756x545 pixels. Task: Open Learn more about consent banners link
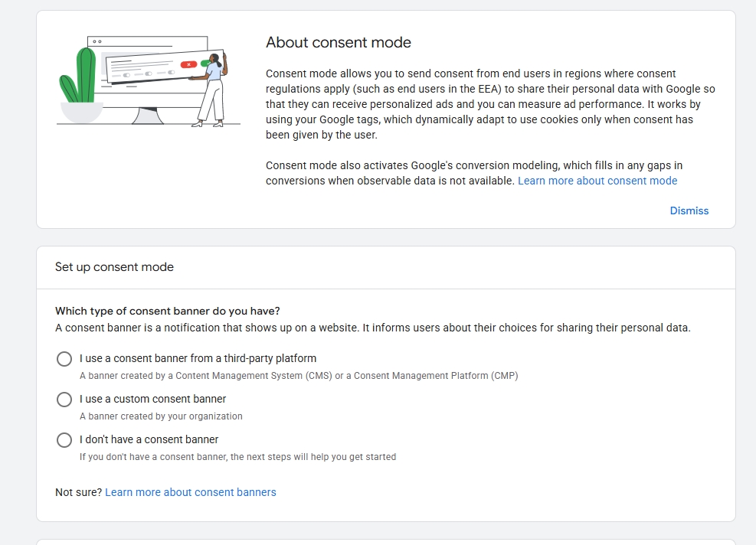tap(191, 492)
